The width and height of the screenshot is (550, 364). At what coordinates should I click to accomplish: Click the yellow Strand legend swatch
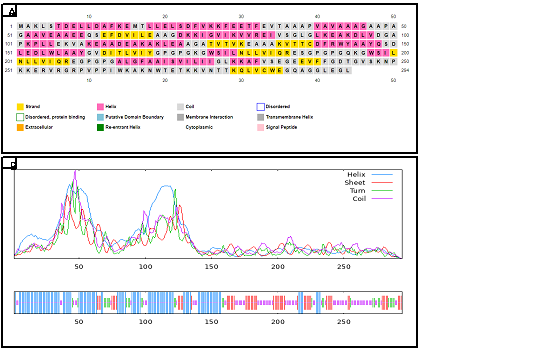pyautogui.click(x=20, y=107)
